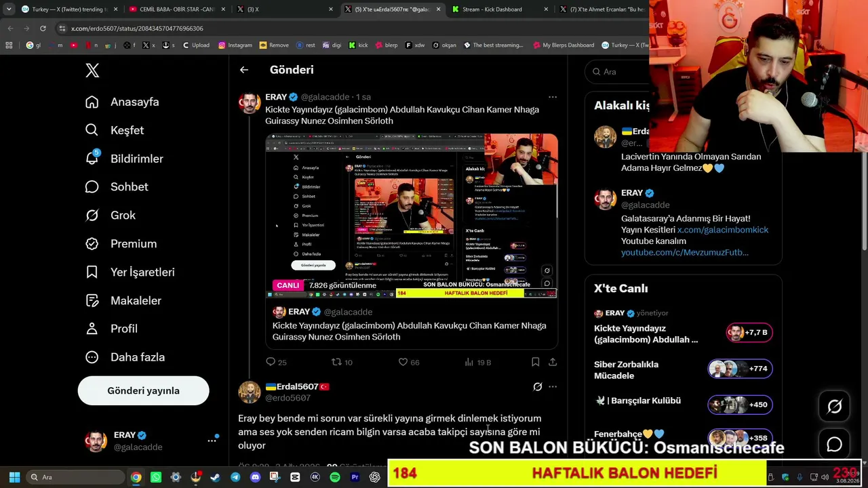The width and height of the screenshot is (868, 488).
Task: Switch to the (3) X tab
Action: [x=285, y=9]
